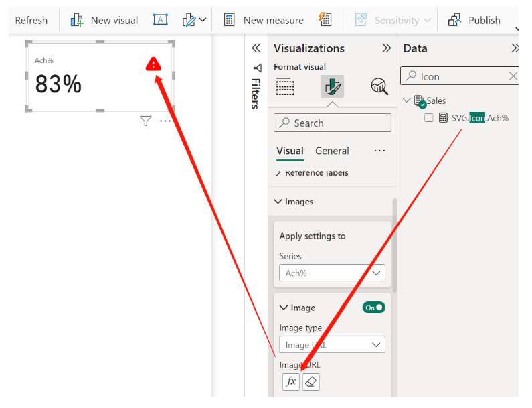Expand the Filters pane with double chevron
Viewport: 532px width, 408px height.
click(x=256, y=48)
